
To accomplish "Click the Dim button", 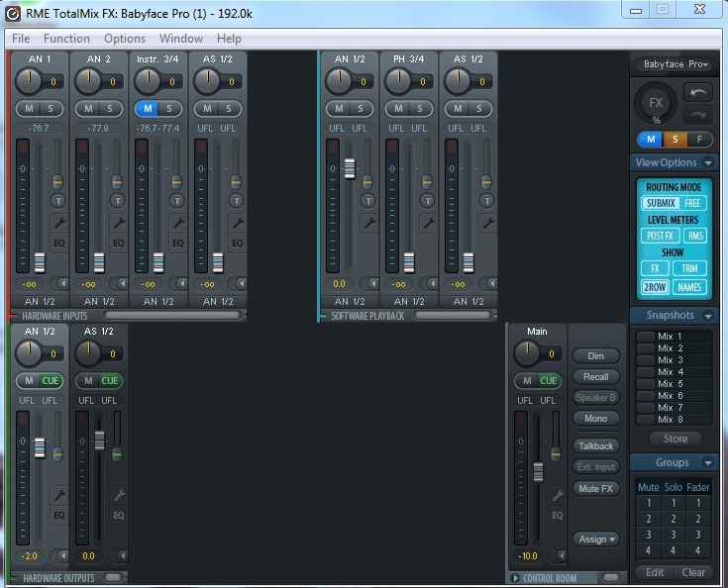I will 596,356.
